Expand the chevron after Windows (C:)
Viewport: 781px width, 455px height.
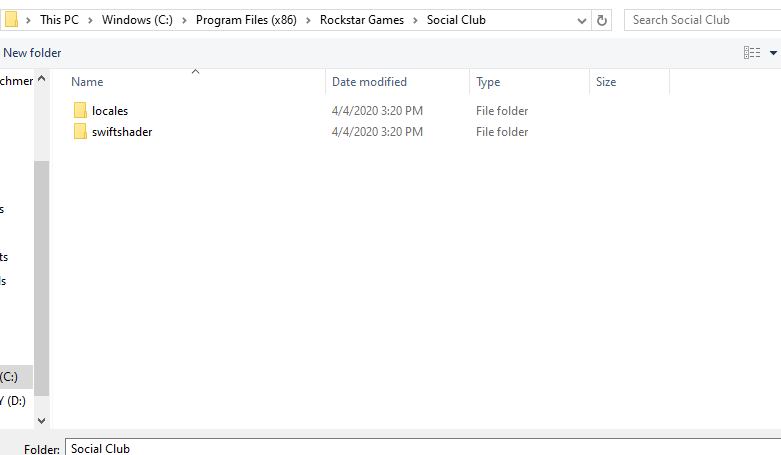(184, 20)
